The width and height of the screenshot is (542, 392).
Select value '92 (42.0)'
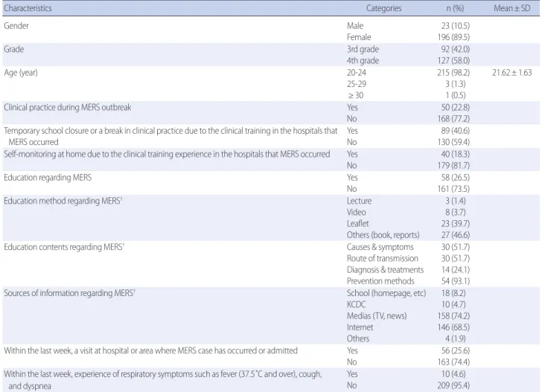click(456, 49)
